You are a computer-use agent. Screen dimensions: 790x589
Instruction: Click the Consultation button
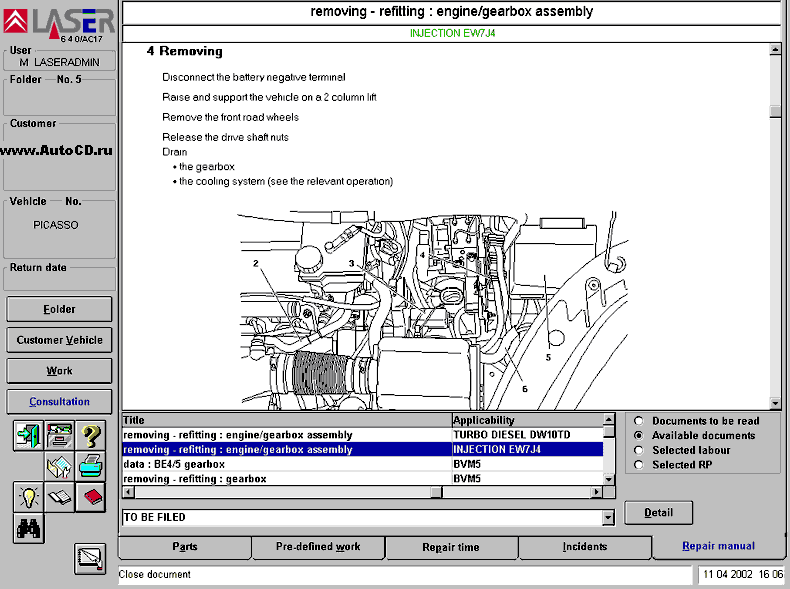(59, 402)
